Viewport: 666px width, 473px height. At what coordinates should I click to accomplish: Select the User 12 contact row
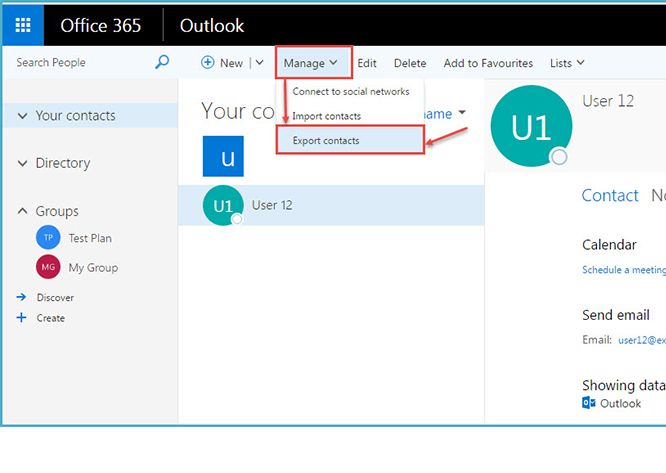[x=331, y=205]
